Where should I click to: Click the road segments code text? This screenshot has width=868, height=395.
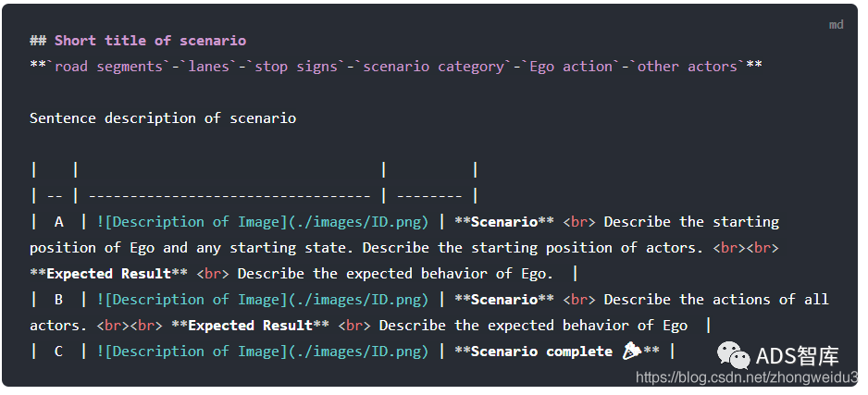click(109, 67)
